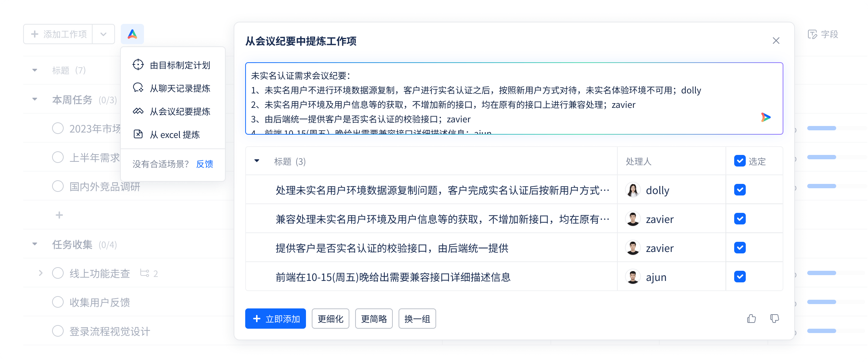The width and height of the screenshot is (868, 362).
Task: Click the 字段 field settings icon
Action: point(812,34)
